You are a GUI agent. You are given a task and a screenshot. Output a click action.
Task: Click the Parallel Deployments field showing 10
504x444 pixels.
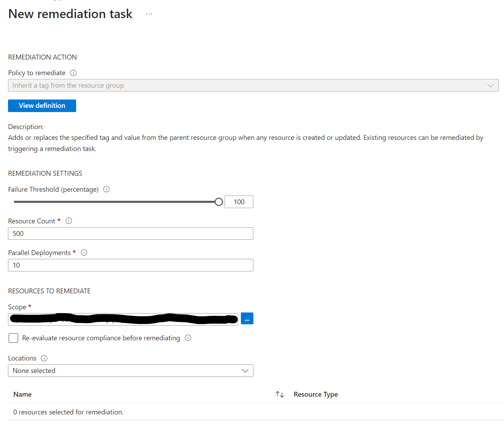131,265
